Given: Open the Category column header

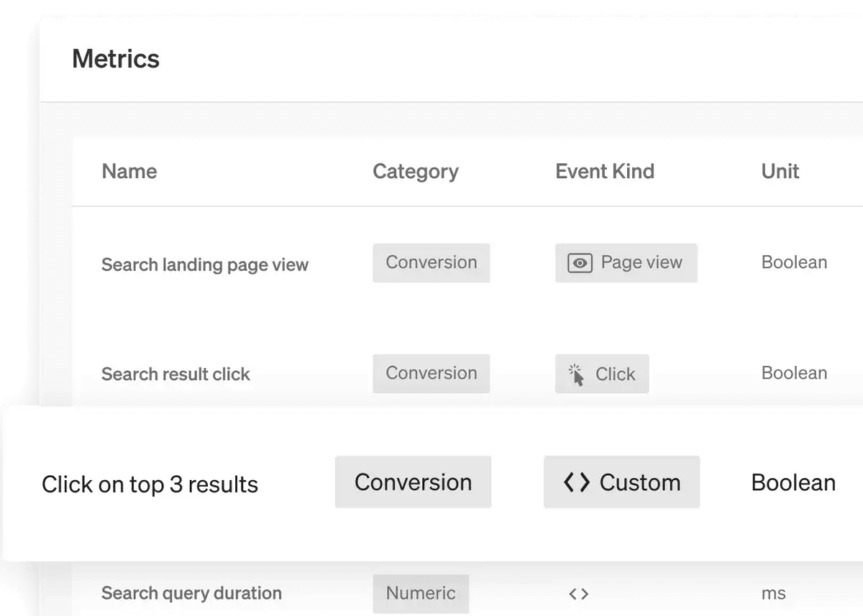Looking at the screenshot, I should [x=415, y=171].
